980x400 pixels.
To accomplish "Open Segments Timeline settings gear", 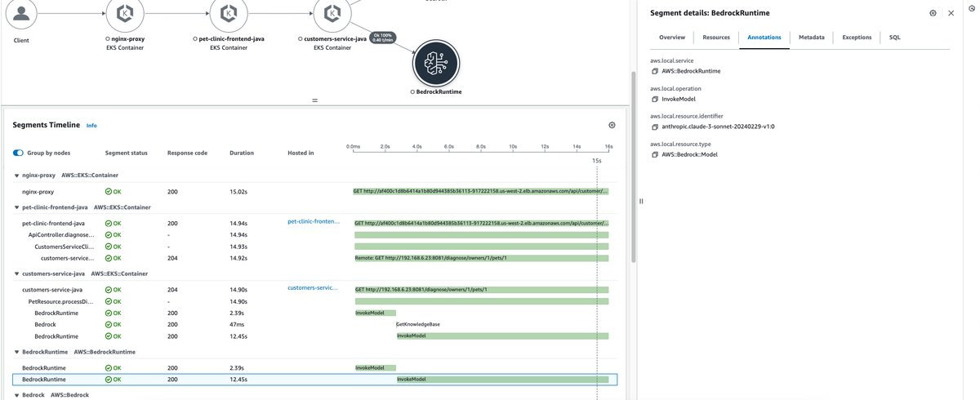I will point(612,125).
